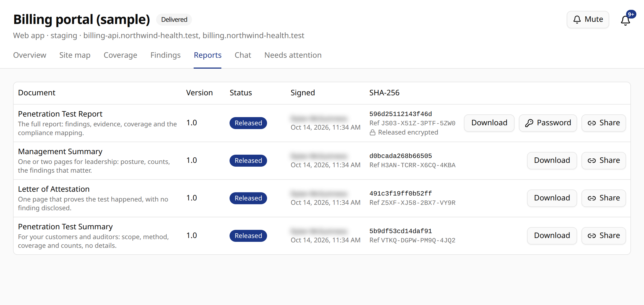Open the Chat tab

pyautogui.click(x=243, y=55)
